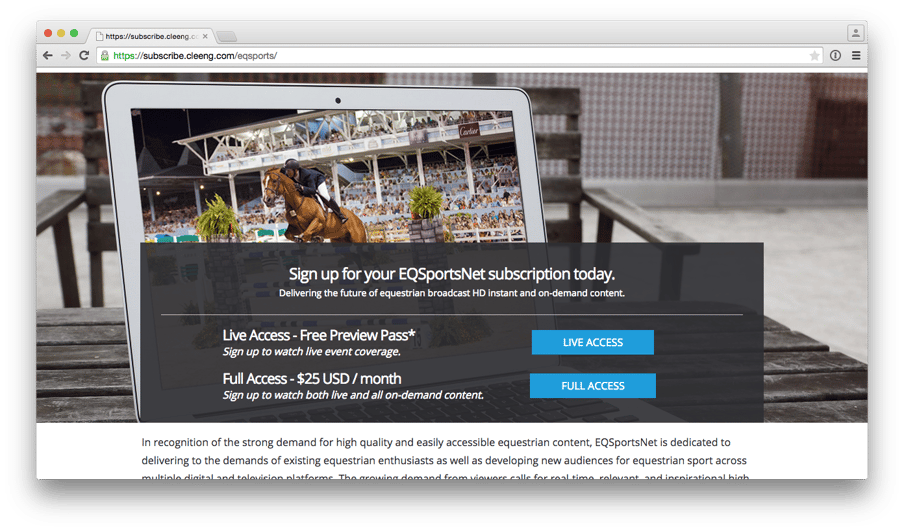904x531 pixels.
Task: Go back with the browser back arrow
Action: (x=48, y=55)
